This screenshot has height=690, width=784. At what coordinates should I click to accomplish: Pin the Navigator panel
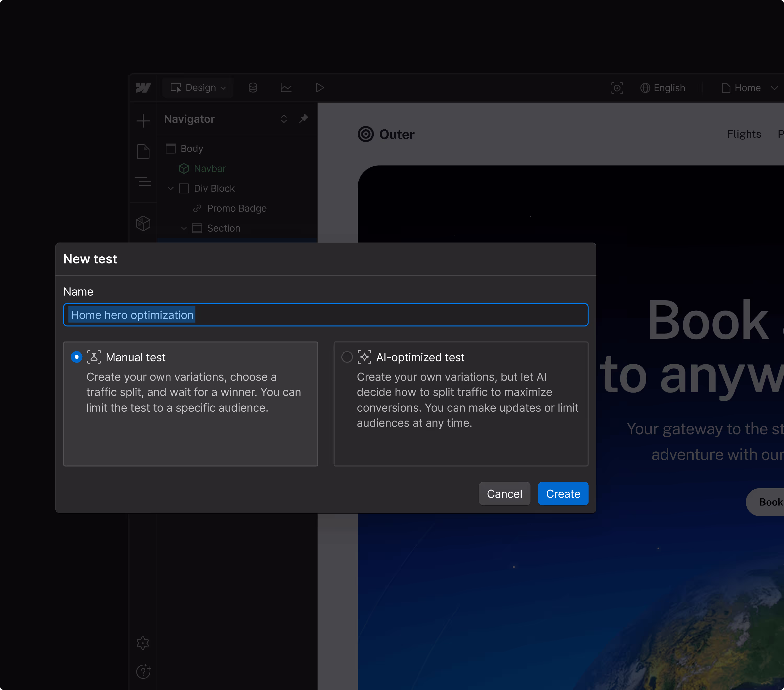point(304,118)
